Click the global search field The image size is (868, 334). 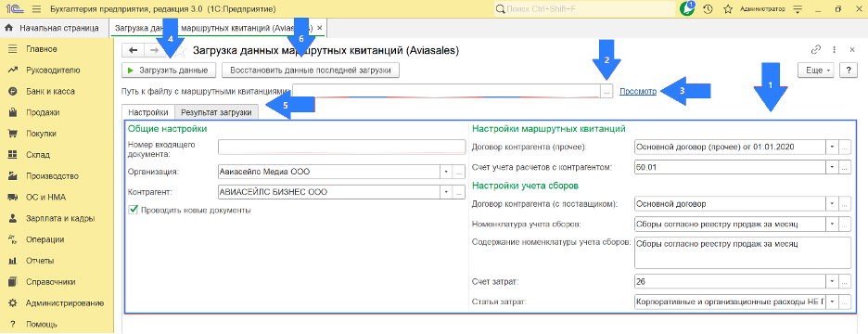pos(583,9)
